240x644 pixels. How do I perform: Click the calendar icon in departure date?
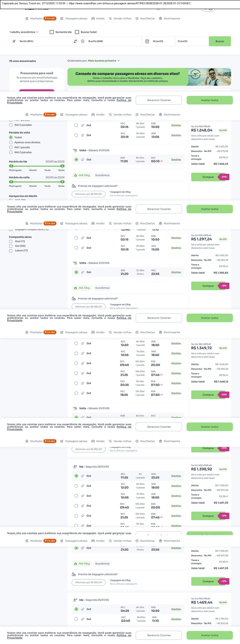tap(147, 41)
